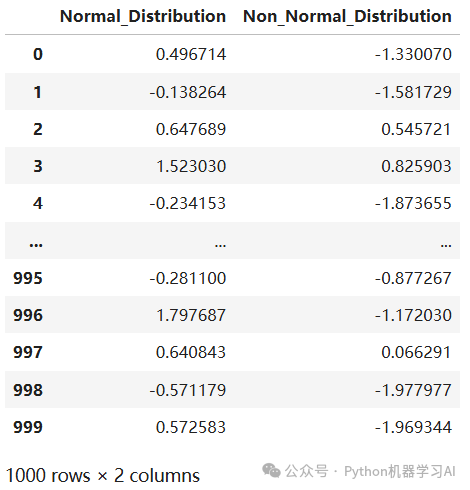Click the Python机器学习AI watermark text

(x=400, y=471)
